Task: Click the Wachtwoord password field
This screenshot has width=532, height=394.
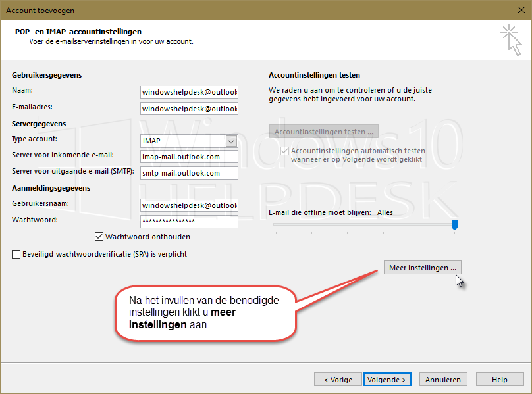Action: point(189,222)
